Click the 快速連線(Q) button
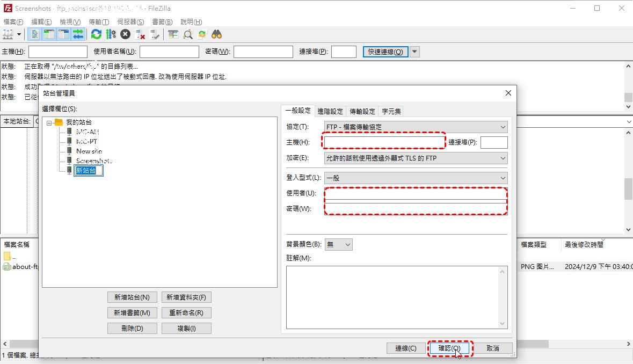Screen dimensions: 633x364 (x=385, y=52)
